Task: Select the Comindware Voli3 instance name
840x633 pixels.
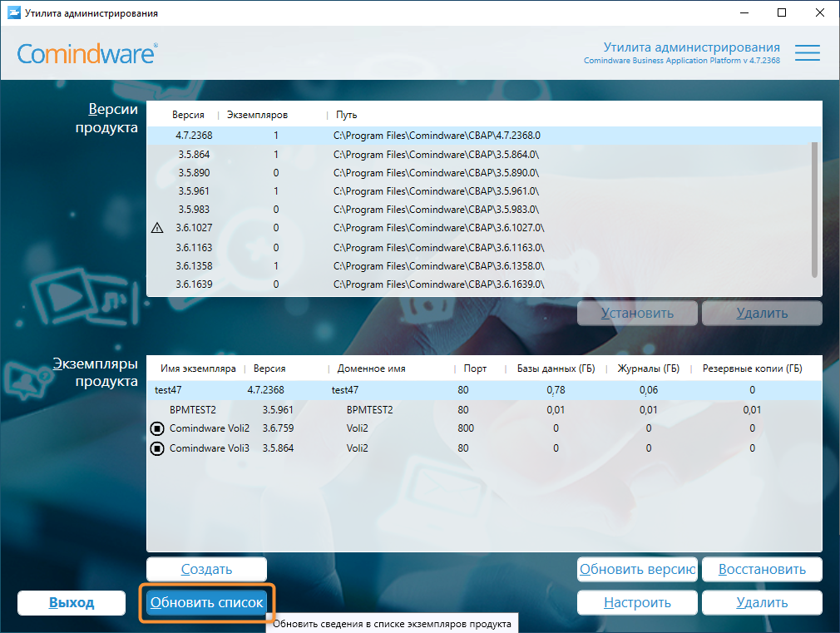Action: [210, 448]
